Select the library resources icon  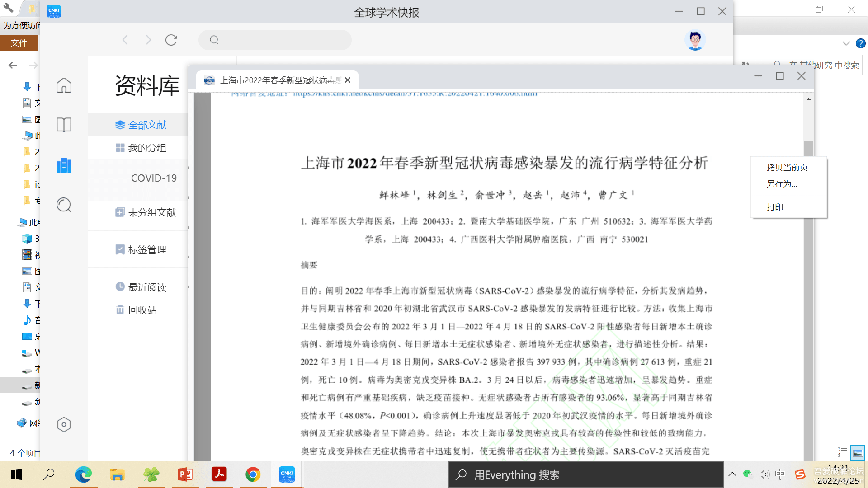coord(64,165)
